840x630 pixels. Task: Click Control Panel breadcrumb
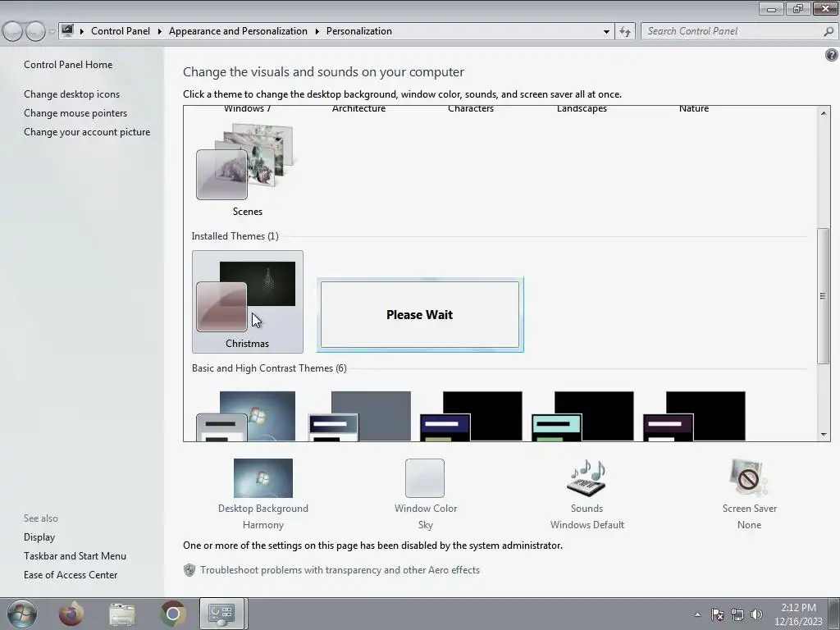pyautogui.click(x=121, y=31)
